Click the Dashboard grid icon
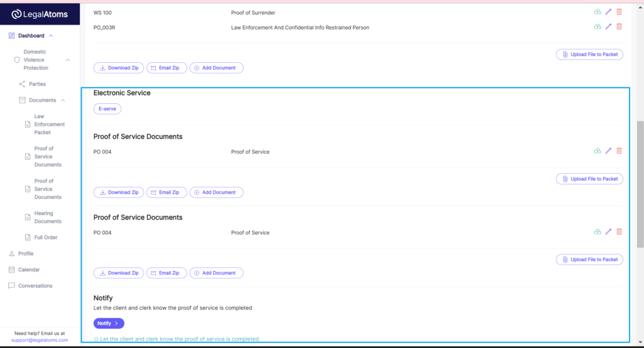644x348 pixels. pyautogui.click(x=11, y=36)
